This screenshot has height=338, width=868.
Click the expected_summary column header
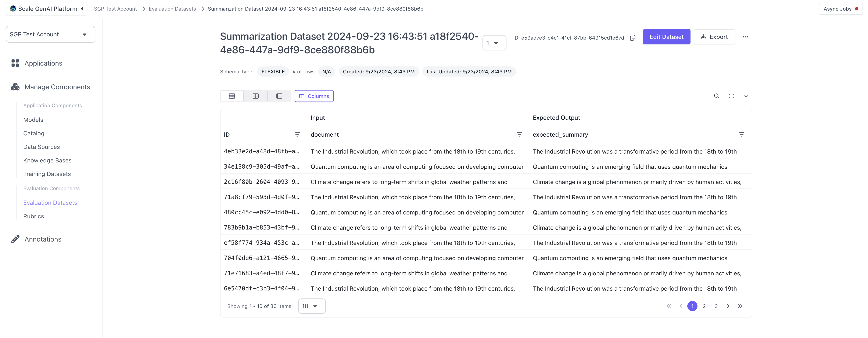(x=560, y=135)
